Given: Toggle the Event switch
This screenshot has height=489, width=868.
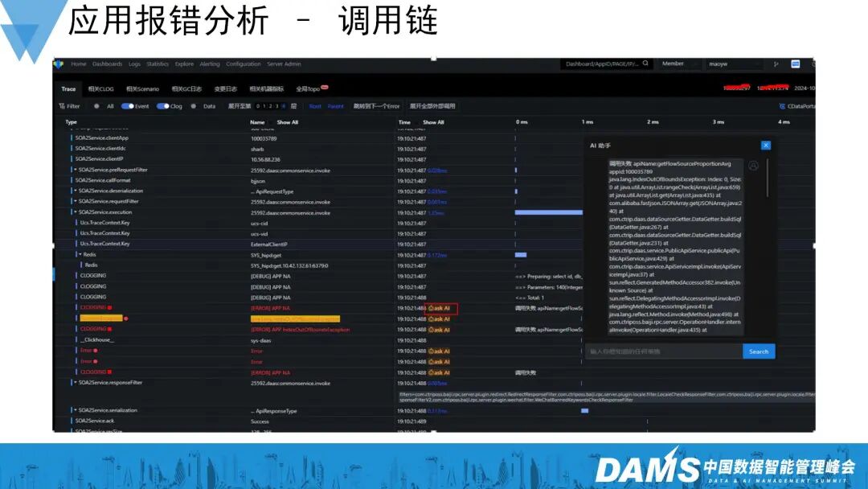Looking at the screenshot, I should (127, 106).
